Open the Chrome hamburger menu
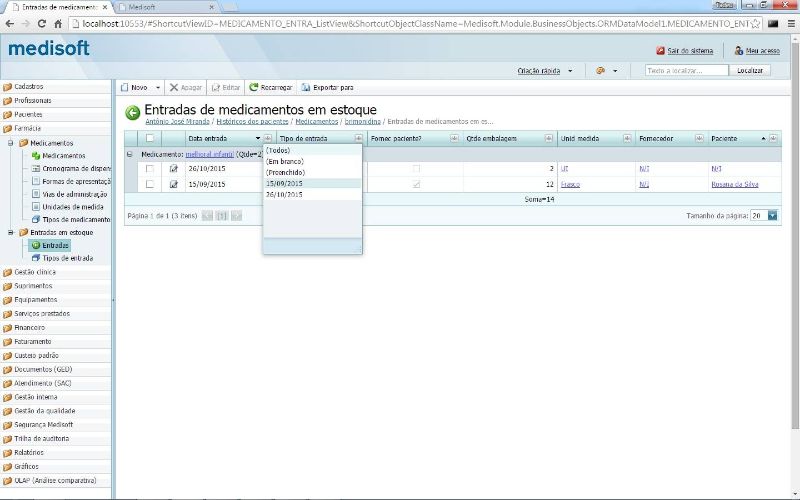 (791, 23)
